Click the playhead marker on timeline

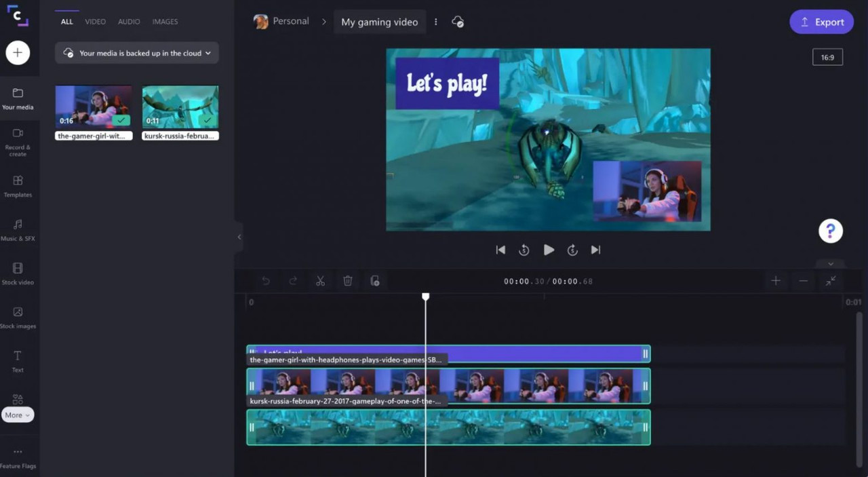[426, 297]
